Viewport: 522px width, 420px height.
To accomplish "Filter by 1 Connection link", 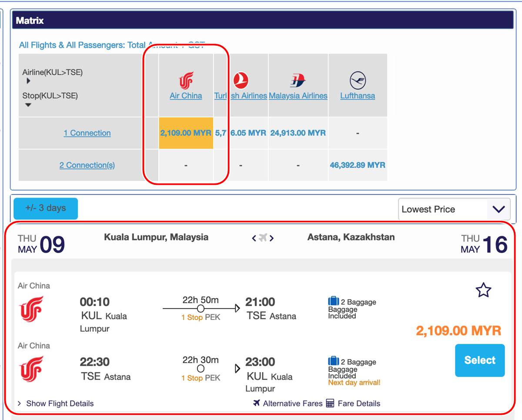I will pyautogui.click(x=87, y=133).
